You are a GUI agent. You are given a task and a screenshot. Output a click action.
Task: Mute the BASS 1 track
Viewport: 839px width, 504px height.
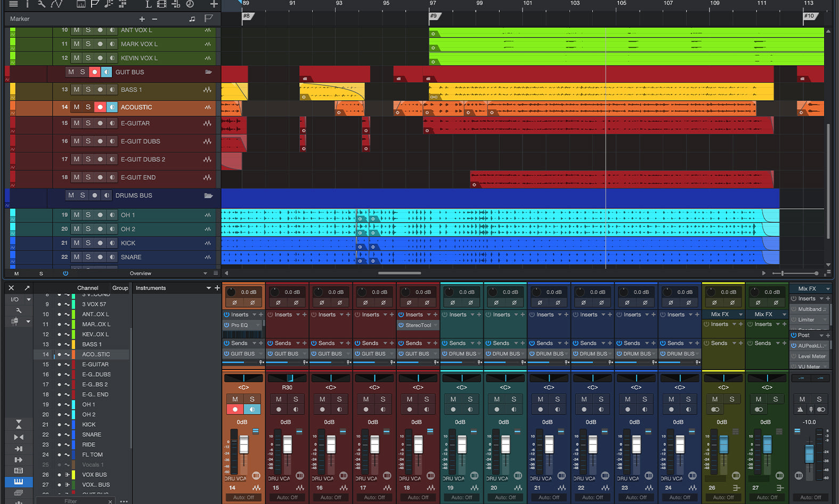[77, 90]
